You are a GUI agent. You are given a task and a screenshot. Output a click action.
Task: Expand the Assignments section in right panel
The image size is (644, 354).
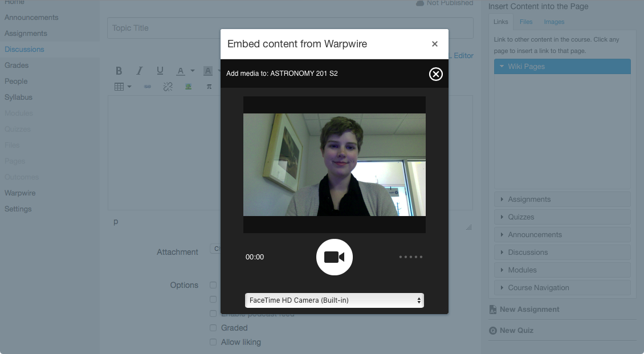click(563, 199)
